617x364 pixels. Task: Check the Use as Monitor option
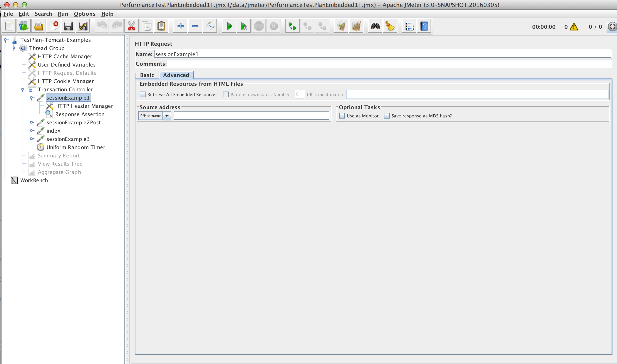[342, 116]
